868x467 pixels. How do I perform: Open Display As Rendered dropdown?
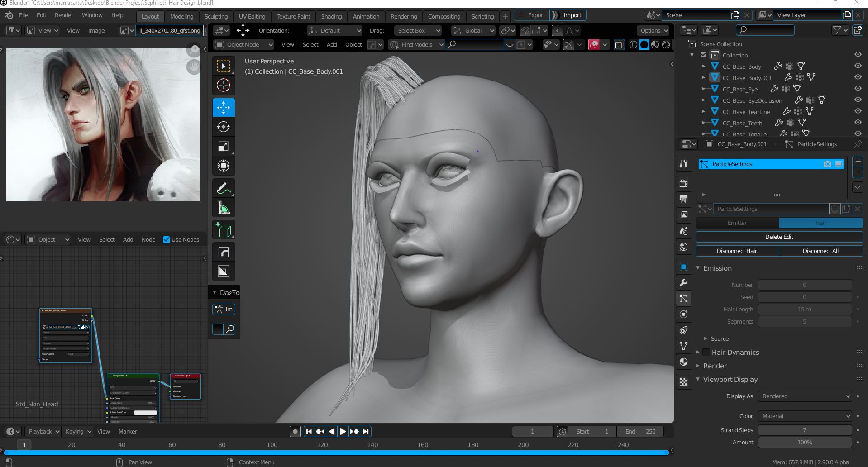coord(805,396)
